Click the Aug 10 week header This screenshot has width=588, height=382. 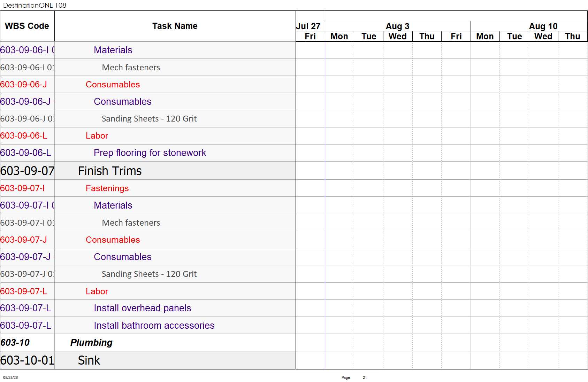(x=543, y=26)
